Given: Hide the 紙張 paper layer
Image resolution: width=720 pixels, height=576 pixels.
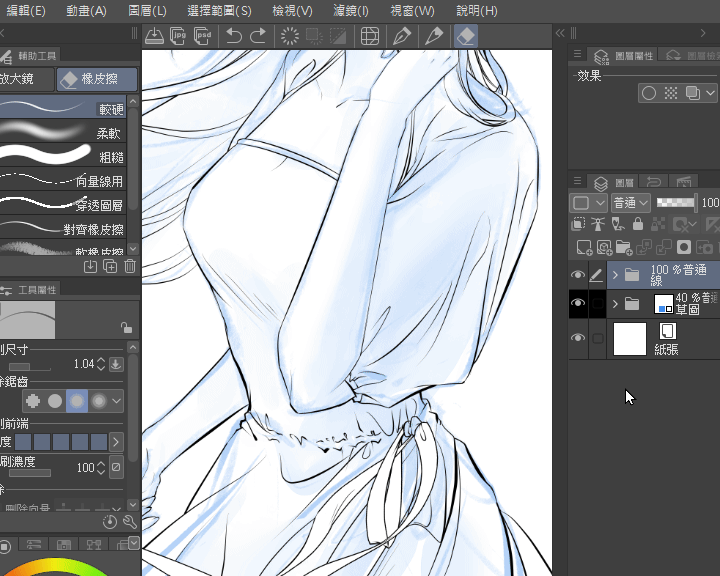Looking at the screenshot, I should click(x=578, y=338).
